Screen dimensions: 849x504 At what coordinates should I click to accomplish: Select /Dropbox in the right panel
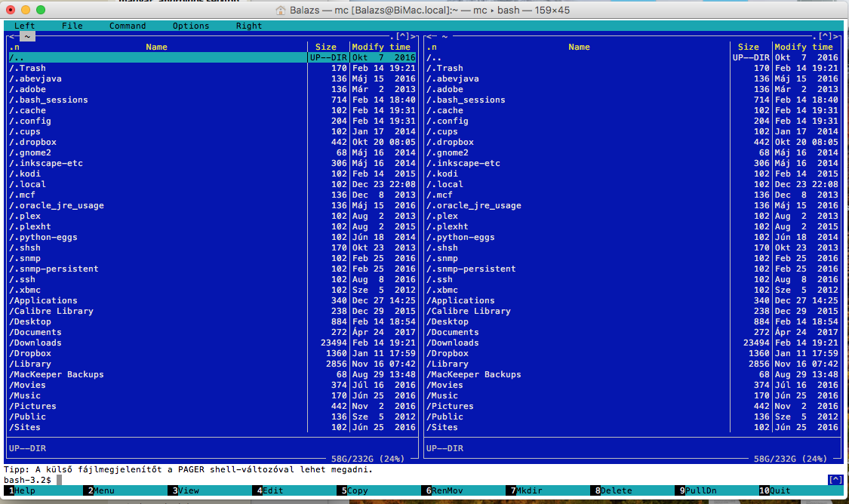click(x=632, y=353)
